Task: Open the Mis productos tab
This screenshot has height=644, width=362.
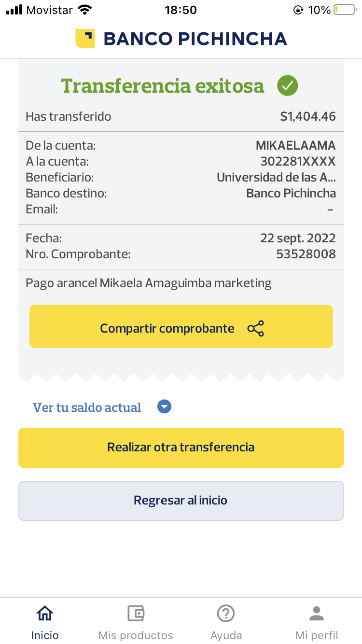Action: 136,635
